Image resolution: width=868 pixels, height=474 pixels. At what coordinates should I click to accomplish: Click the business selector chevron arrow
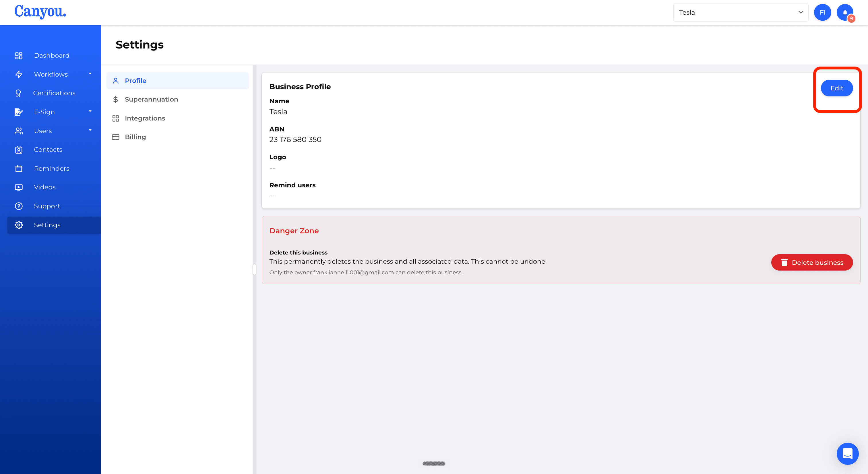801,12
